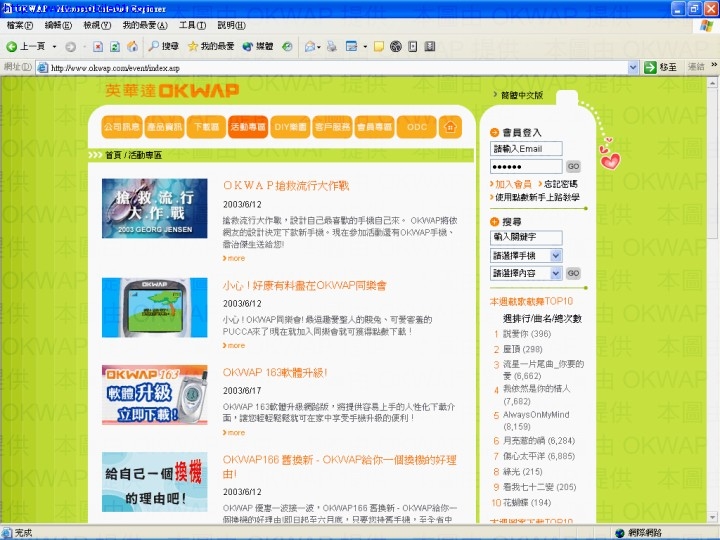The width and height of the screenshot is (720, 540).
Task: Open the 我的最愛(A) menu
Action: tap(145, 25)
